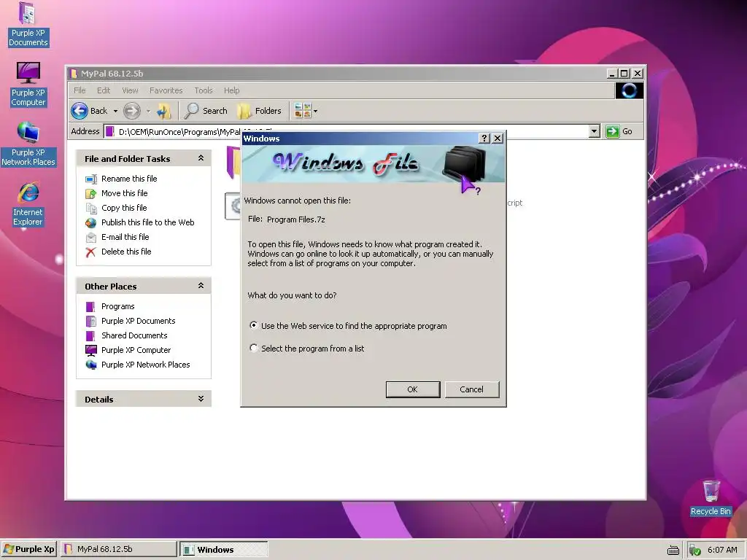
Task: Open the Views dropdown arrow
Action: pyautogui.click(x=315, y=112)
